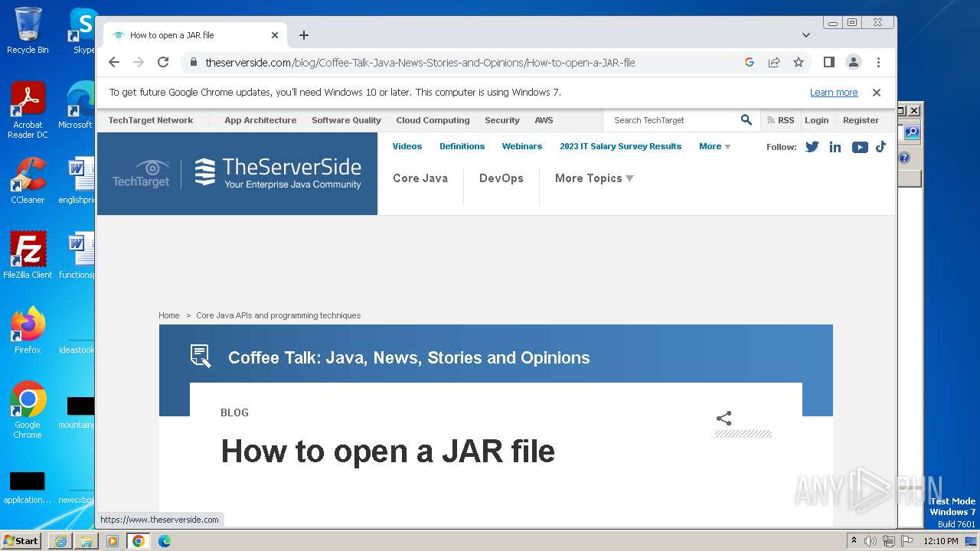The image size is (980, 551).
Task: Click the forward navigation arrow
Action: pos(139,63)
